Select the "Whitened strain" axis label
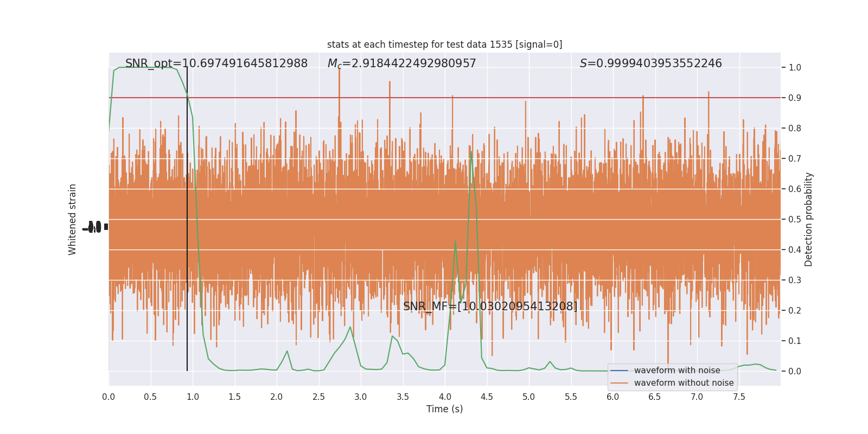The image size is (868, 434). point(73,219)
